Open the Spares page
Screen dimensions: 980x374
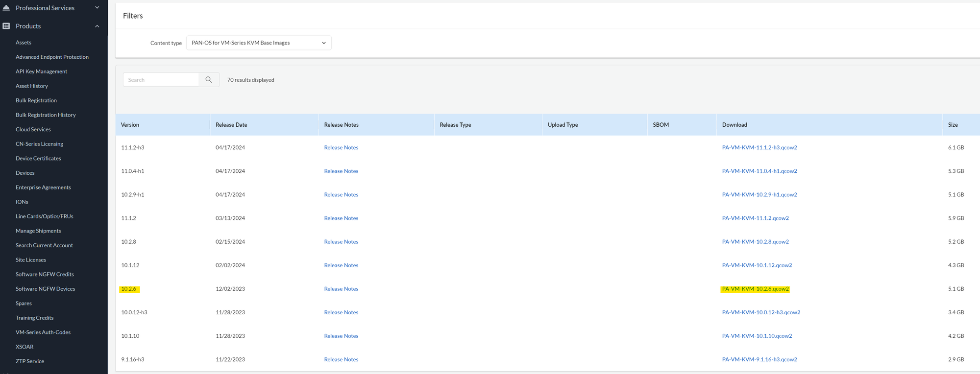24,304
